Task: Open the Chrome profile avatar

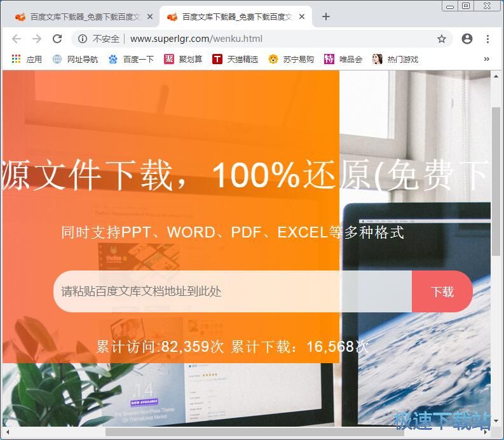Action: pyautogui.click(x=467, y=39)
